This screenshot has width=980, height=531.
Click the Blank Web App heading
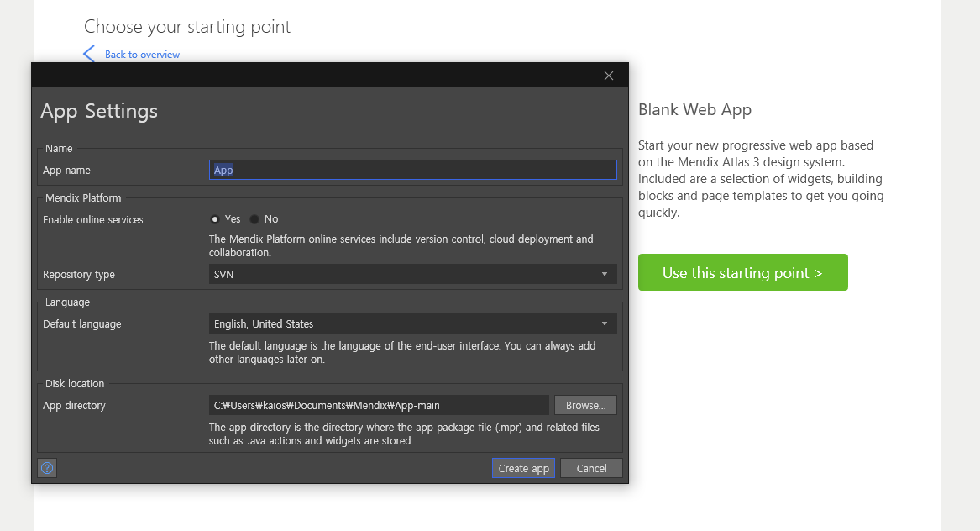[x=694, y=109]
